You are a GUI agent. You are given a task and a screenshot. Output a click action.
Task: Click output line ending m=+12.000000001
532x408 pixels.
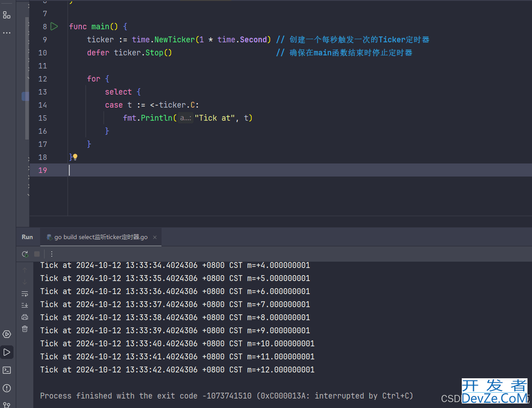click(x=177, y=370)
